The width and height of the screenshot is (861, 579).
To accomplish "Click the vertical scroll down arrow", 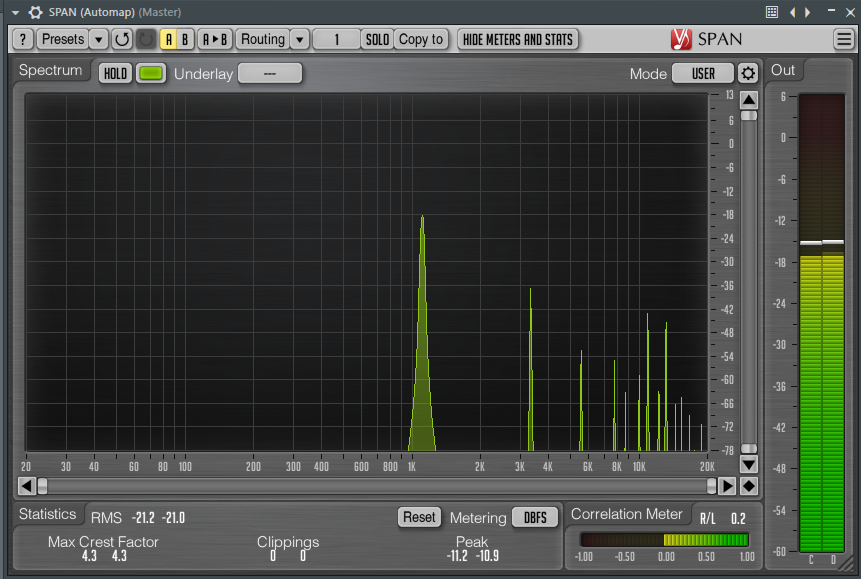I will click(748, 464).
